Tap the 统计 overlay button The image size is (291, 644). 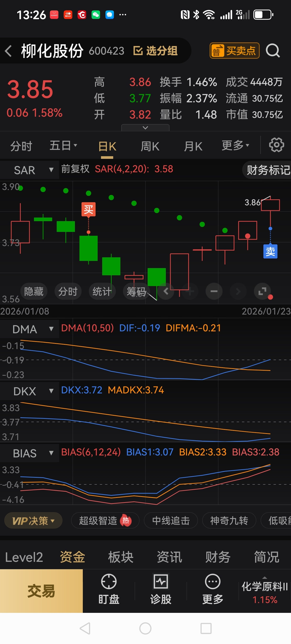(102, 291)
